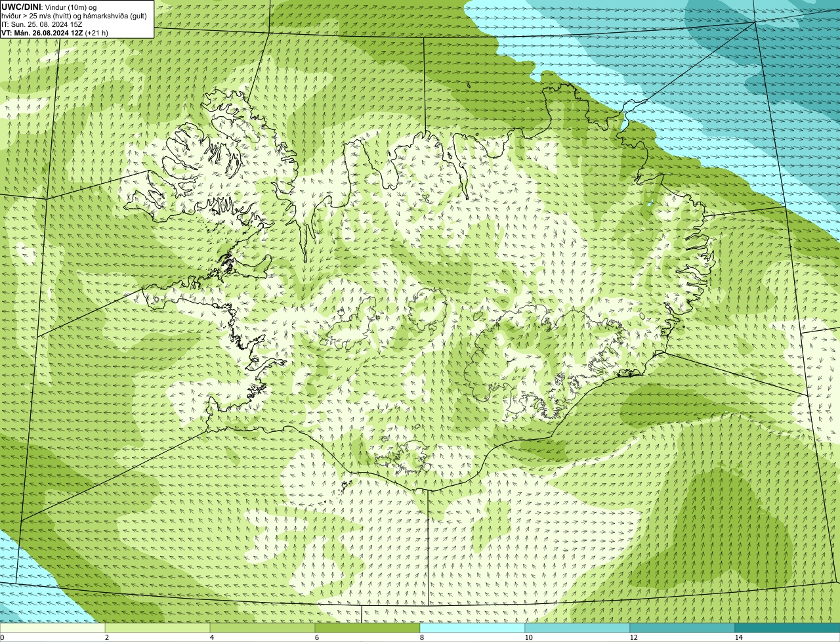
Task: Click the 4–6 m/s green colorbar segment
Action: [262, 628]
